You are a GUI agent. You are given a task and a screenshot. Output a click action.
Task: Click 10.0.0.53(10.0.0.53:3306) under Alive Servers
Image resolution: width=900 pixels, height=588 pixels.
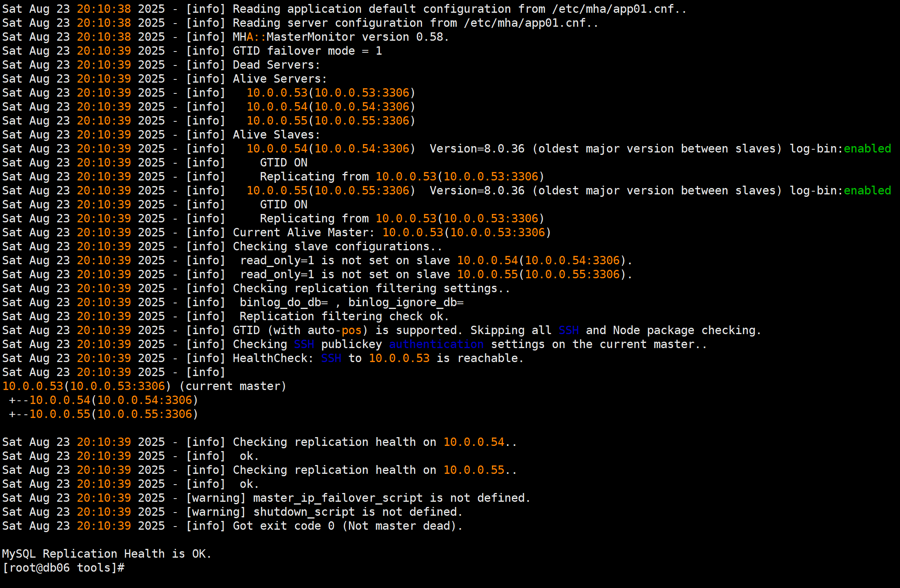(331, 93)
